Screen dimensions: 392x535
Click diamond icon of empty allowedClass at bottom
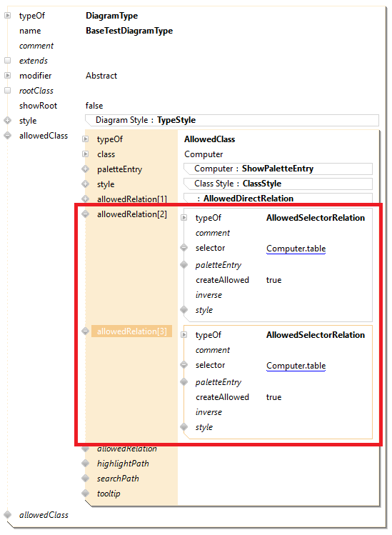(x=8, y=515)
